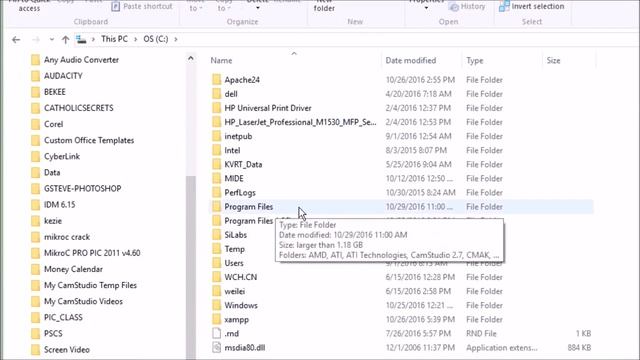640x360 pixels.
Task: Click History in ribbon Open group
Action: pyautogui.click(x=467, y=7)
